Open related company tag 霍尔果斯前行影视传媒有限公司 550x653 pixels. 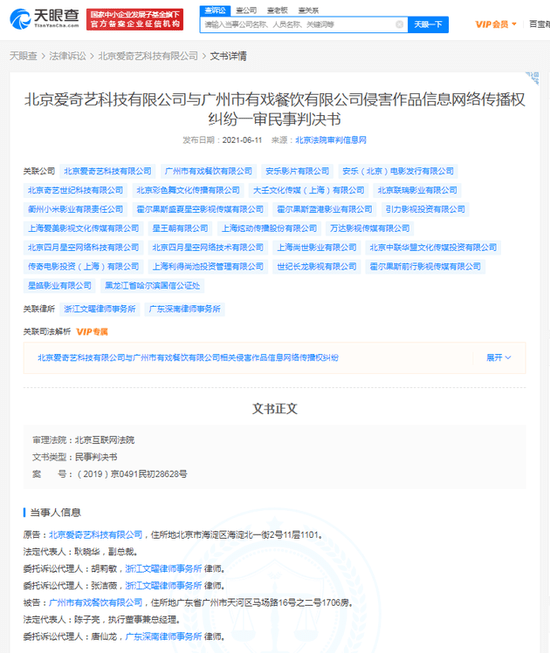[425, 267]
